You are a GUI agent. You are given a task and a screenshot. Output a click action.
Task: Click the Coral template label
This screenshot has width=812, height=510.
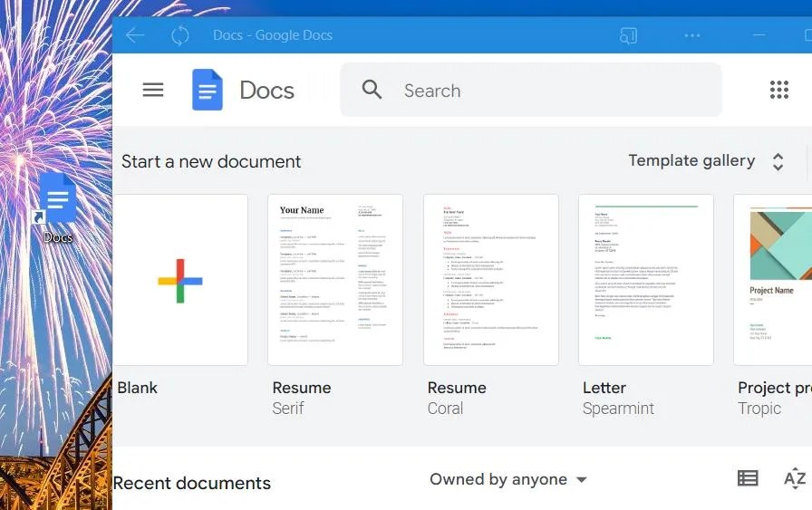[x=445, y=409]
